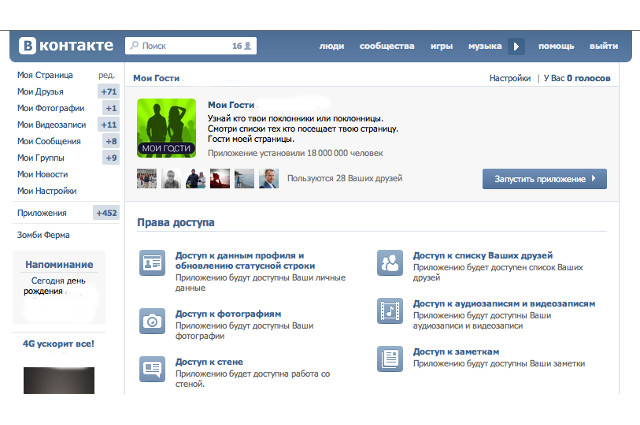Click the выйти logout link

603,46
